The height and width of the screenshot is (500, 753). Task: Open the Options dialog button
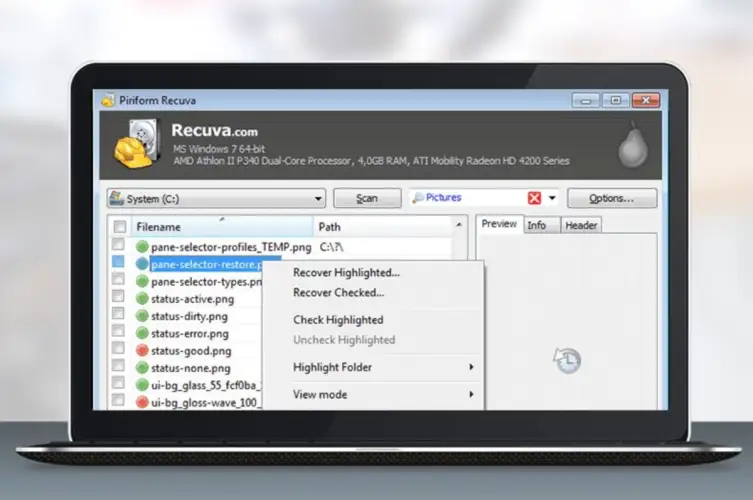[x=612, y=198]
